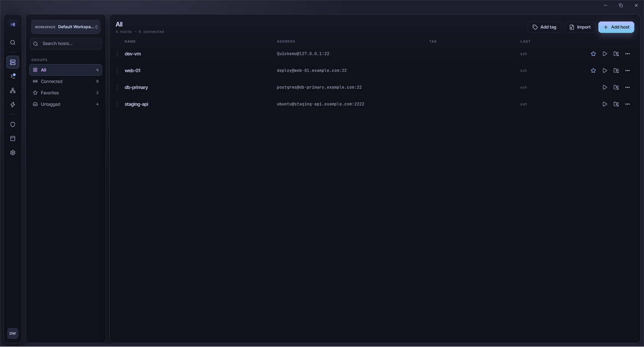The image size is (644, 347).
Task: Toggle favorite star on dev-vm
Action: pyautogui.click(x=593, y=54)
